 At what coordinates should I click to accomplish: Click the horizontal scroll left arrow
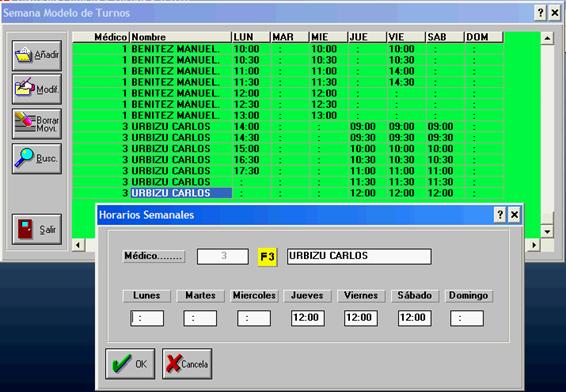78,245
